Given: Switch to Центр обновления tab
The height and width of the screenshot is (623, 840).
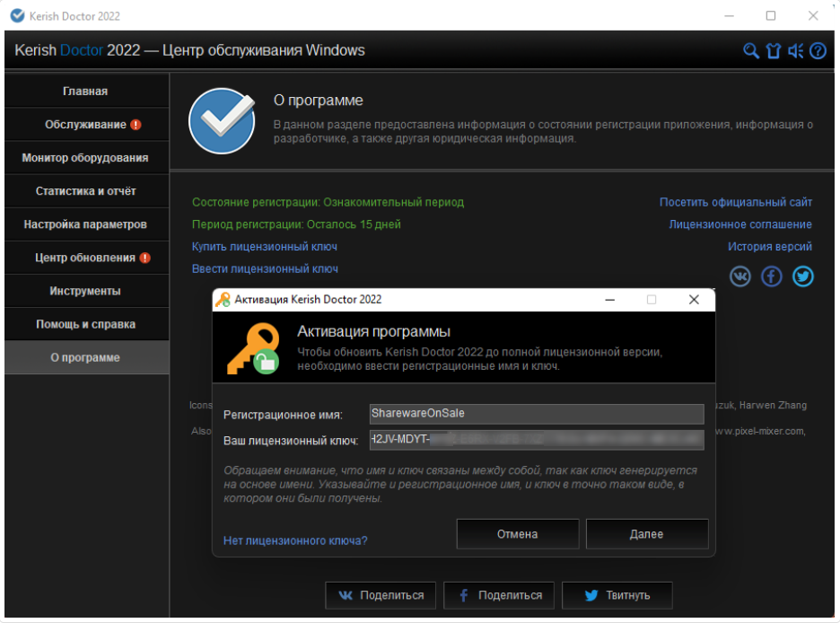Looking at the screenshot, I should pyautogui.click(x=85, y=258).
